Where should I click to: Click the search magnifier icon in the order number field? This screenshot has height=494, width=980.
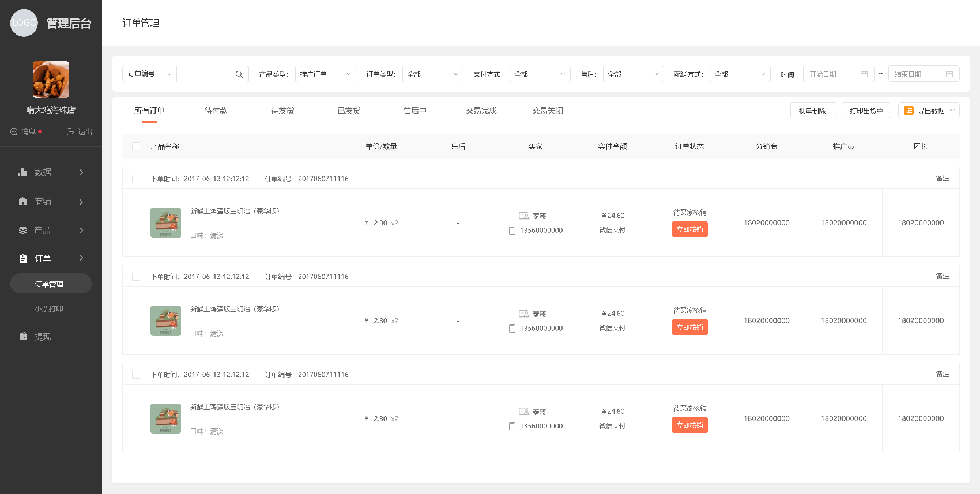(x=239, y=74)
